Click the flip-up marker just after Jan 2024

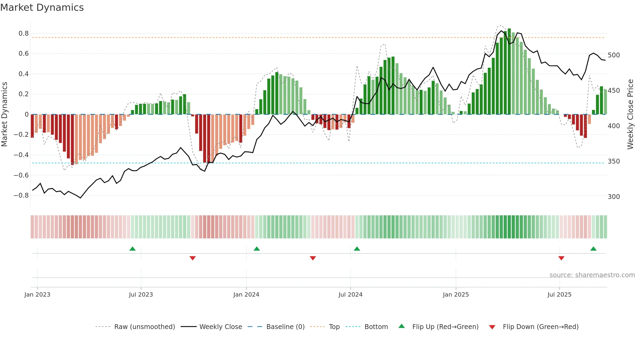[257, 249]
